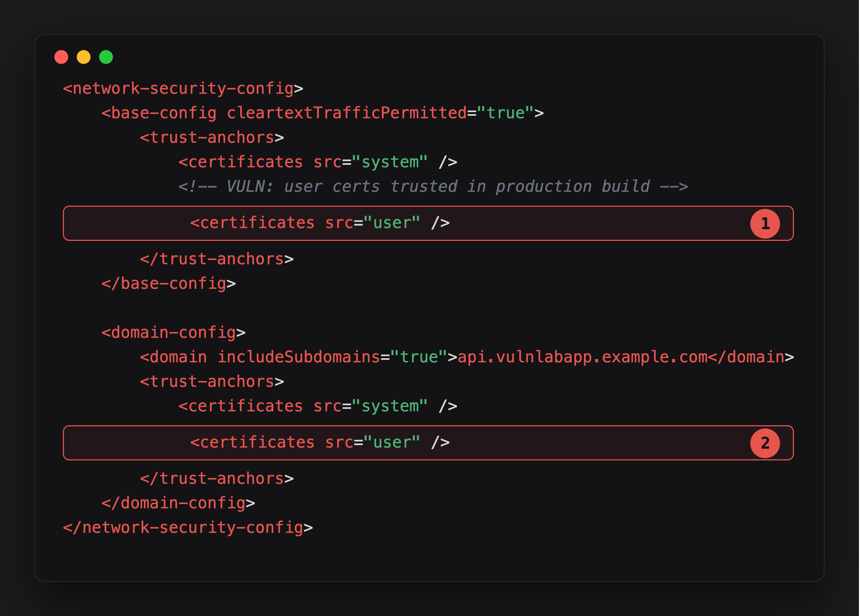Click the <trust-anchors> tag inside domain-config
Screen dimensions: 860x616
pos(212,382)
